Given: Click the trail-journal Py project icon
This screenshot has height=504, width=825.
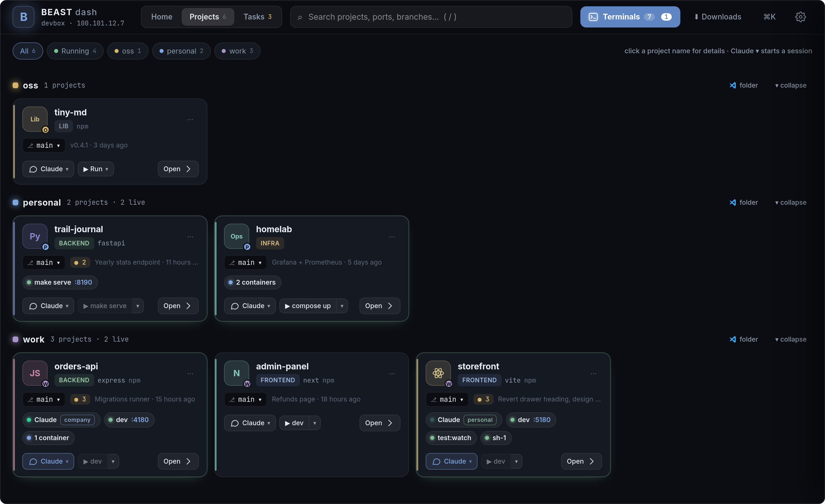Looking at the screenshot, I should [35, 236].
